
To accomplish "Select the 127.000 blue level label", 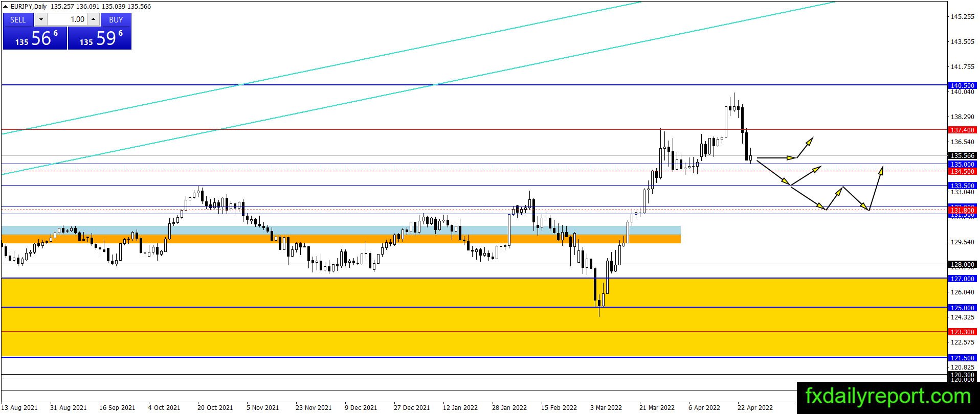I will tap(963, 279).
